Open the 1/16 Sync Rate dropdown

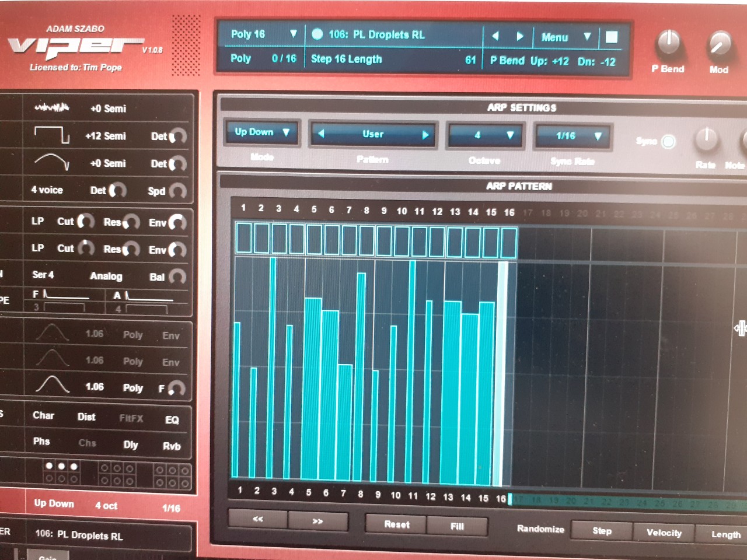tap(574, 136)
